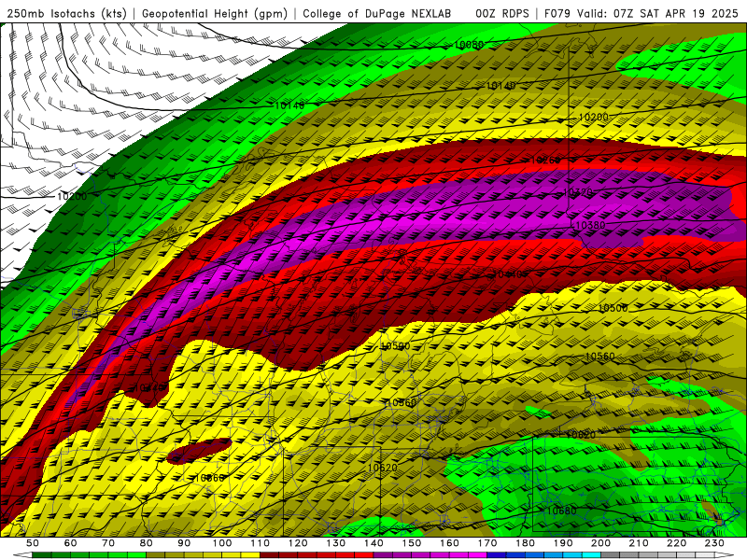The width and height of the screenshot is (747, 560).
Task: Click the 'College of DuPage NEXLAB' header text
Action: click(377, 14)
